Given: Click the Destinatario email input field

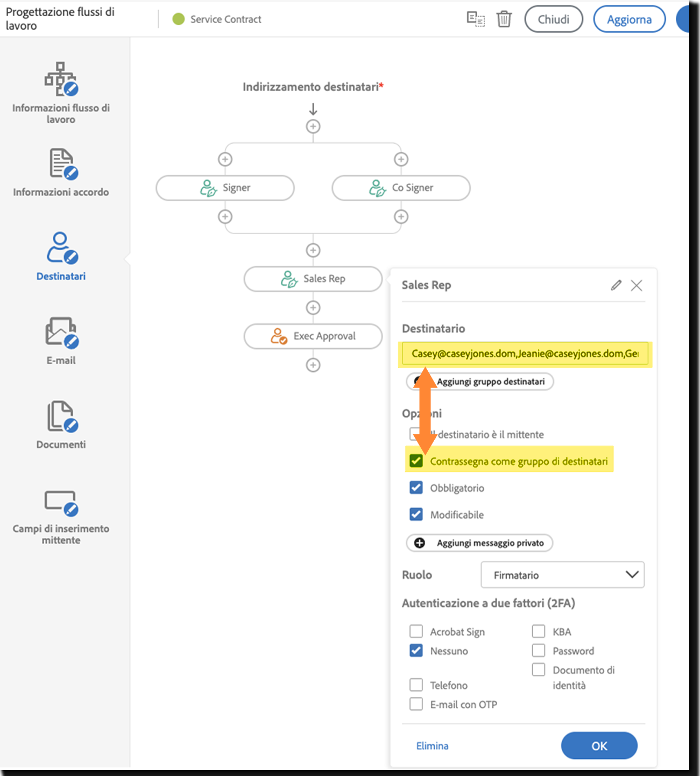Looking at the screenshot, I should 525,354.
